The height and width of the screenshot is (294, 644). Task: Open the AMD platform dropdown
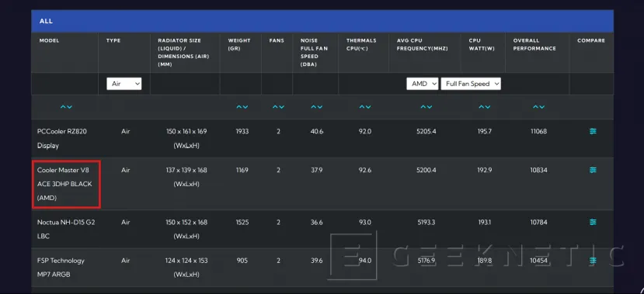tap(423, 84)
